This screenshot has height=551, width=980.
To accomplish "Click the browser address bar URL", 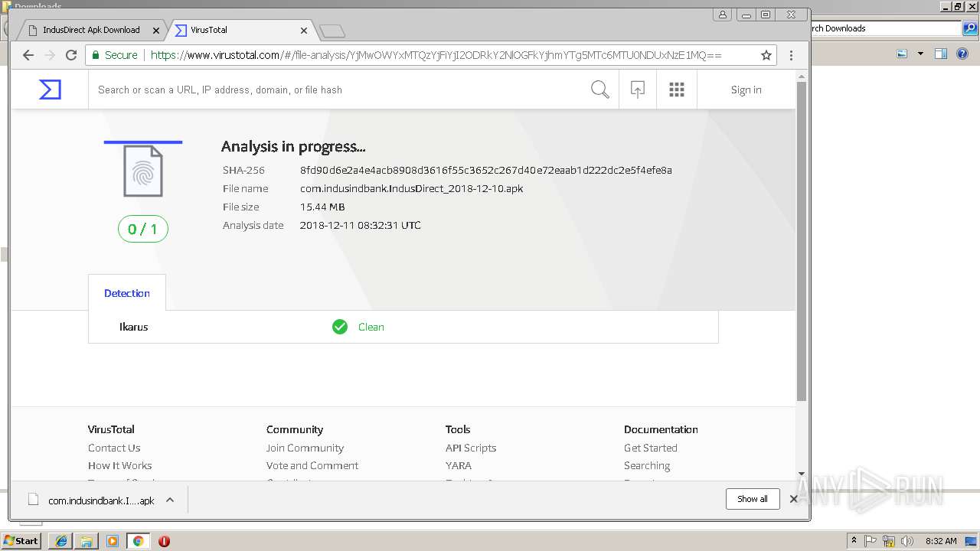I will pyautogui.click(x=436, y=55).
